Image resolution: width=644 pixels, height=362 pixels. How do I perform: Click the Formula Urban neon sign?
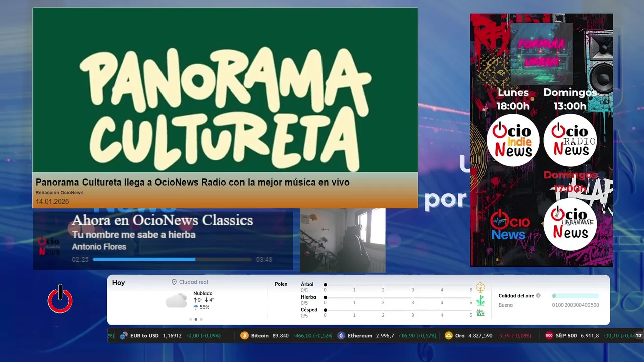pyautogui.click(x=541, y=53)
